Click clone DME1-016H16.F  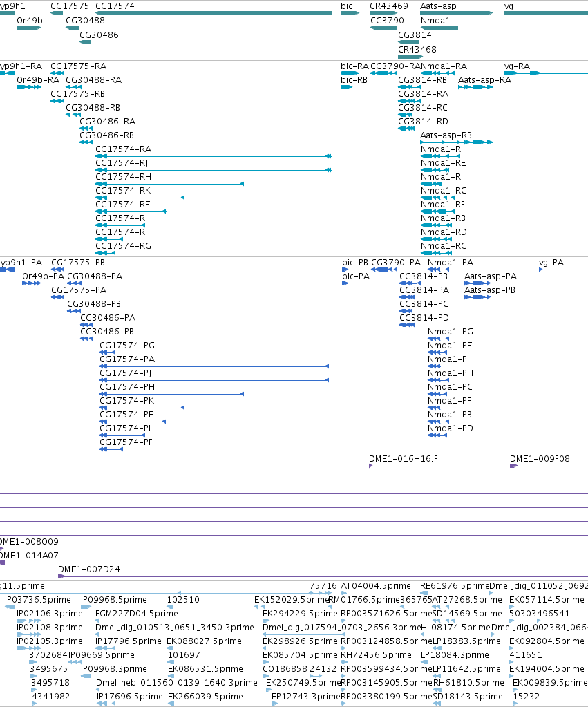point(370,466)
